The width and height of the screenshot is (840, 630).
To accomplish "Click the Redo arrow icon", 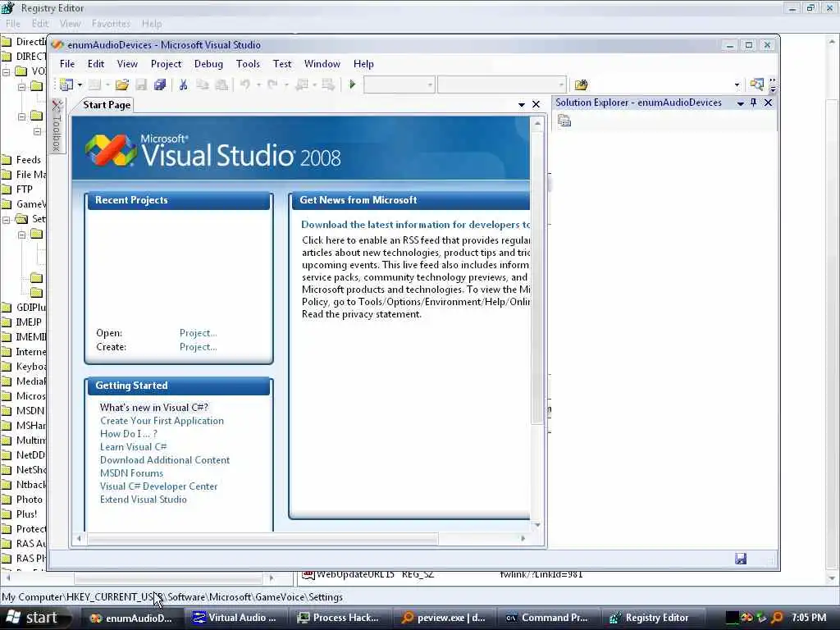I will pyautogui.click(x=272, y=84).
